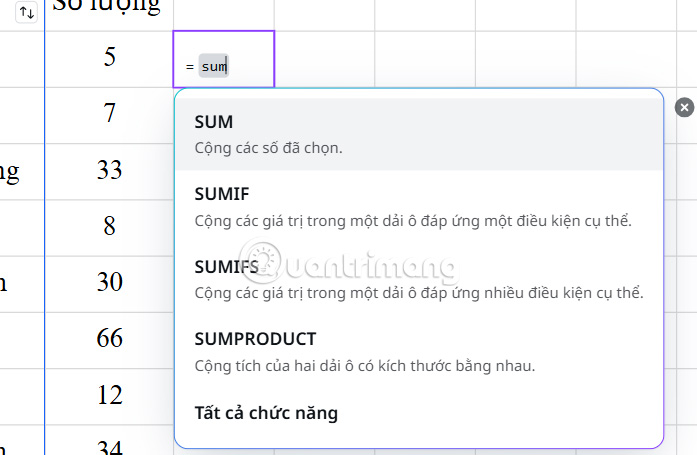Viewport: 697px width, 455px height.
Task: Click the cell with value 7
Action: pyautogui.click(x=109, y=114)
